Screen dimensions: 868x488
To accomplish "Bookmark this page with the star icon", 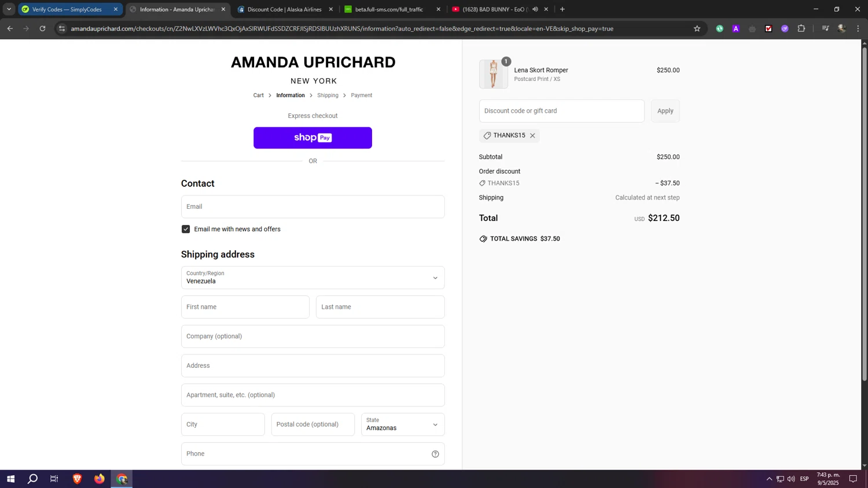I will click(697, 28).
